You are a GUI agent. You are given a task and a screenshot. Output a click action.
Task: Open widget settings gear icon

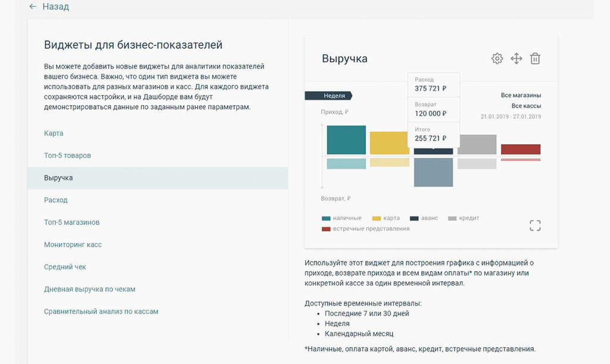(497, 59)
